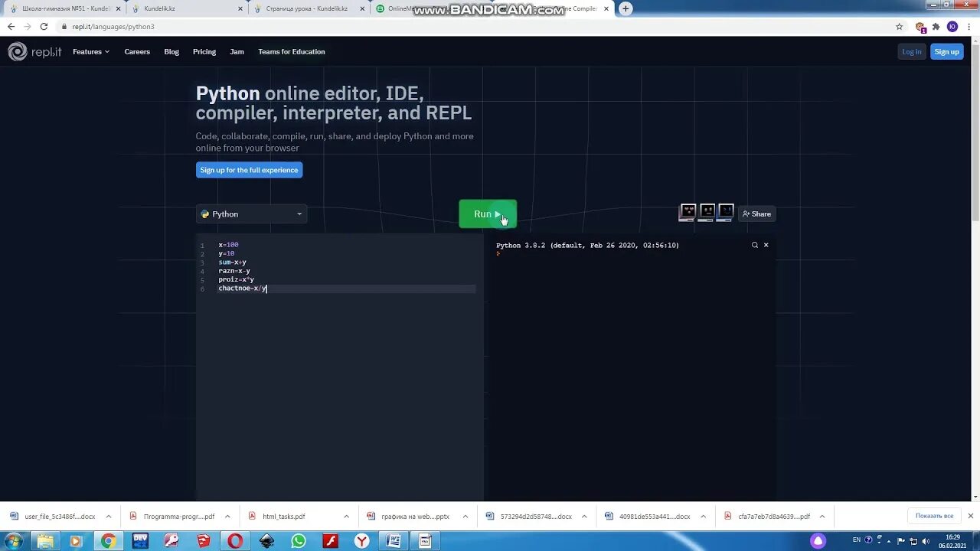Click Sign up for the full experience
The width and height of the screenshot is (980, 551).
(x=249, y=170)
